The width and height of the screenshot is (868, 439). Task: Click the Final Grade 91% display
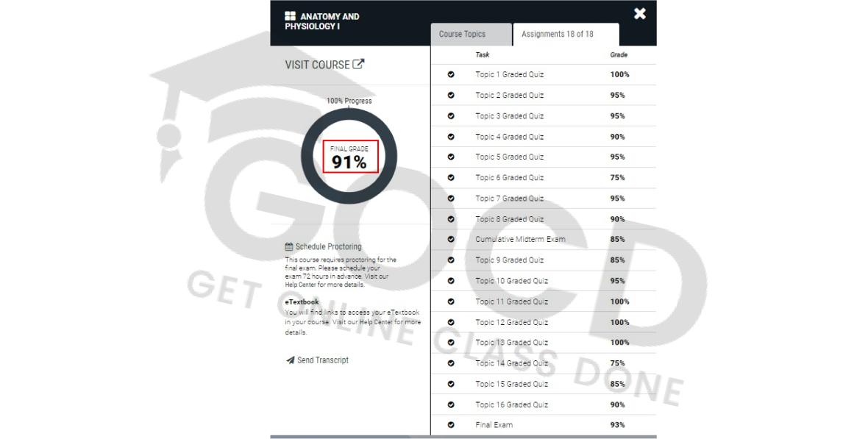(x=349, y=157)
